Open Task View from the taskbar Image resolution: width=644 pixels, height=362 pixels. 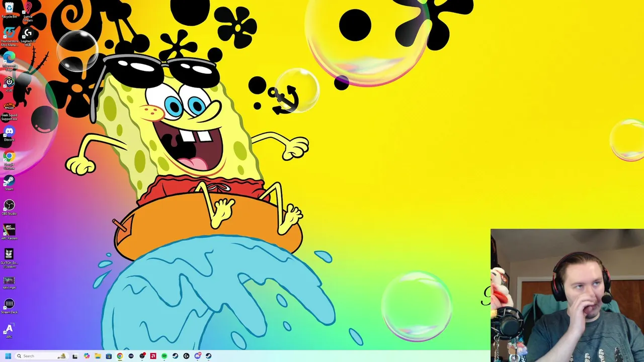point(74,356)
